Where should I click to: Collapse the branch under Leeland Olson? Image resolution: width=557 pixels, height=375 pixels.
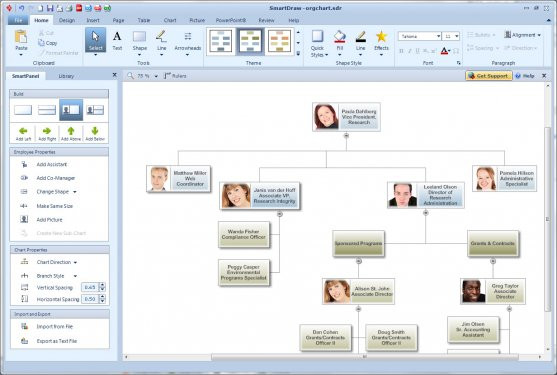pyautogui.click(x=426, y=213)
